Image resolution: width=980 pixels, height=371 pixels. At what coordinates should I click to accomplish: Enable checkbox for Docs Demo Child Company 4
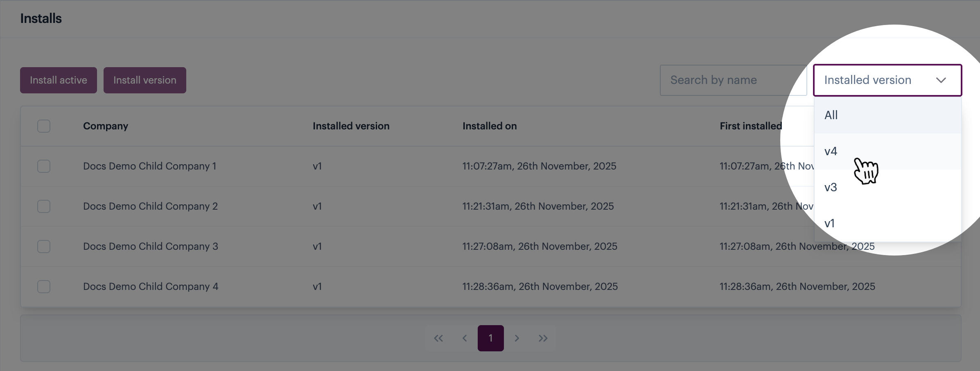coord(44,287)
